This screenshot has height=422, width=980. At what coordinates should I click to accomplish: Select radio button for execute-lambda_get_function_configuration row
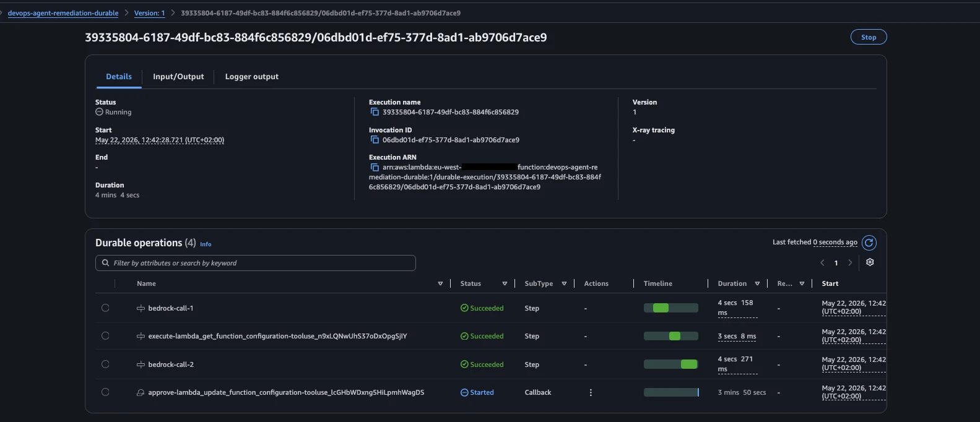coord(105,336)
